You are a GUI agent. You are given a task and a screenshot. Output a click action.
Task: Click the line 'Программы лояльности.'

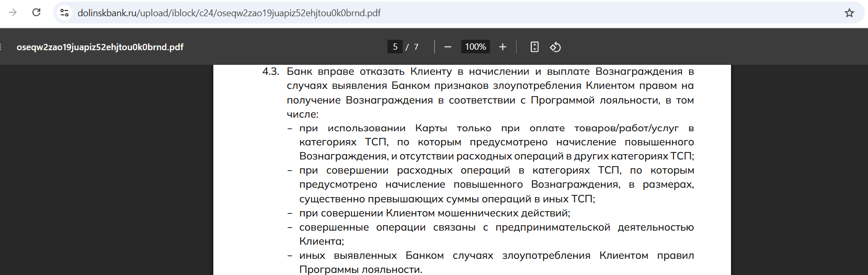(361, 270)
